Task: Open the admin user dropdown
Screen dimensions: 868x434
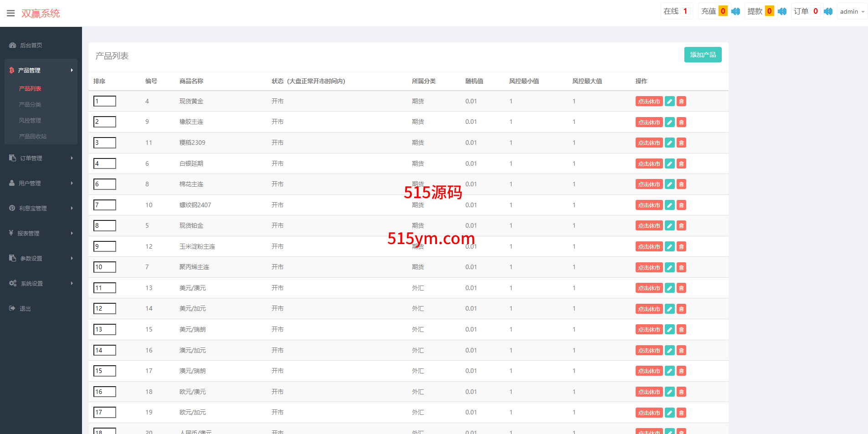Action: (852, 11)
